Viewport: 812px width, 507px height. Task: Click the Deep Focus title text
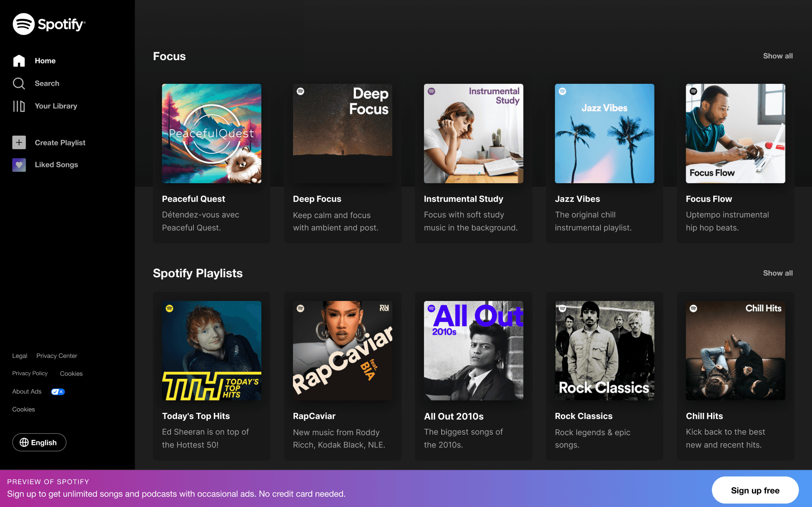point(317,199)
